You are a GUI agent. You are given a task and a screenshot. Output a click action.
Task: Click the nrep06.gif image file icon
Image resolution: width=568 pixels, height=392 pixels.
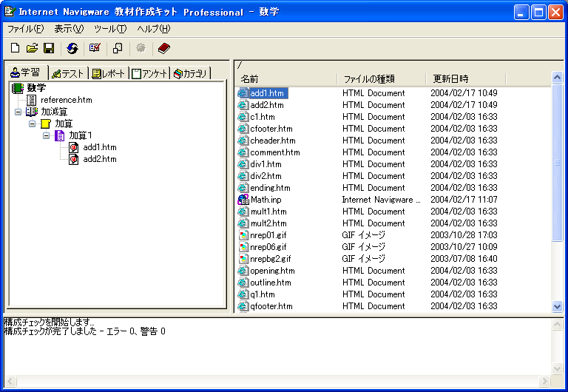coord(243,247)
